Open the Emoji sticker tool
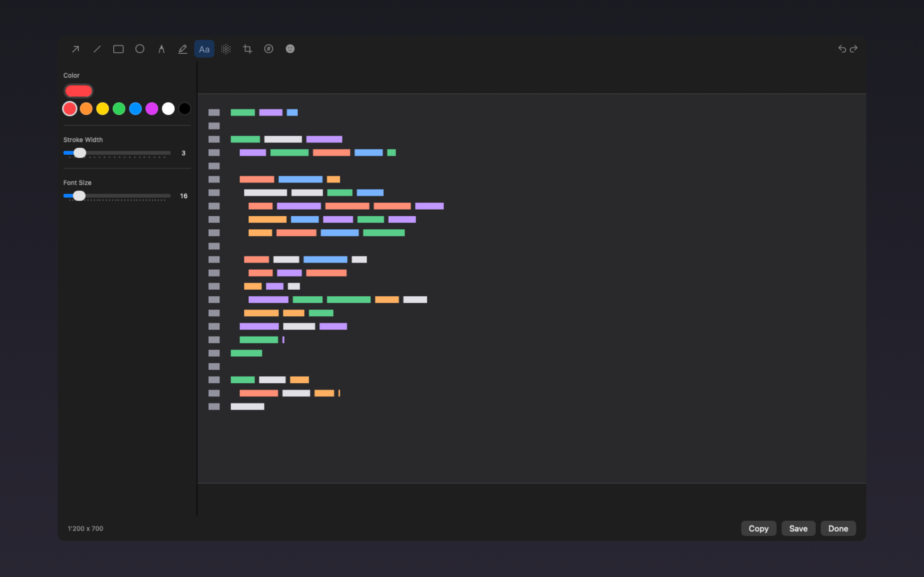 pyautogui.click(x=290, y=49)
